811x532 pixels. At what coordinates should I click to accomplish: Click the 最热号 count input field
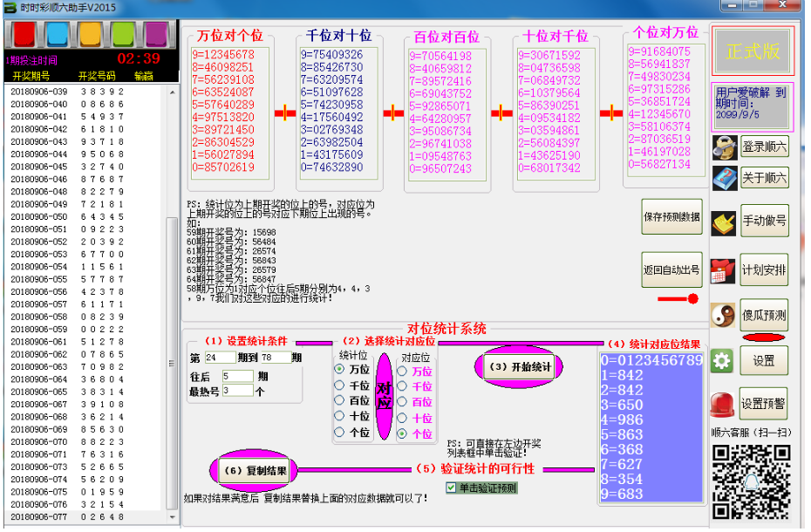point(237,391)
